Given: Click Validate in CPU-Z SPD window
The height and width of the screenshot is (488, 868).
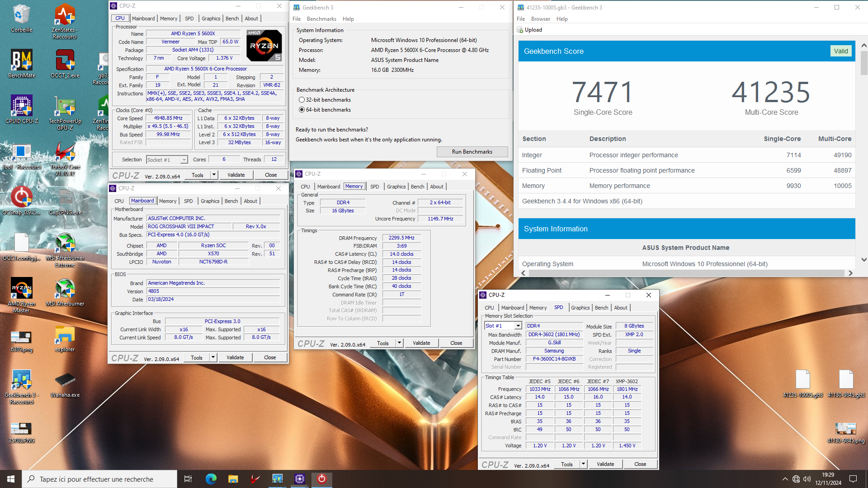Looking at the screenshot, I should (605, 464).
